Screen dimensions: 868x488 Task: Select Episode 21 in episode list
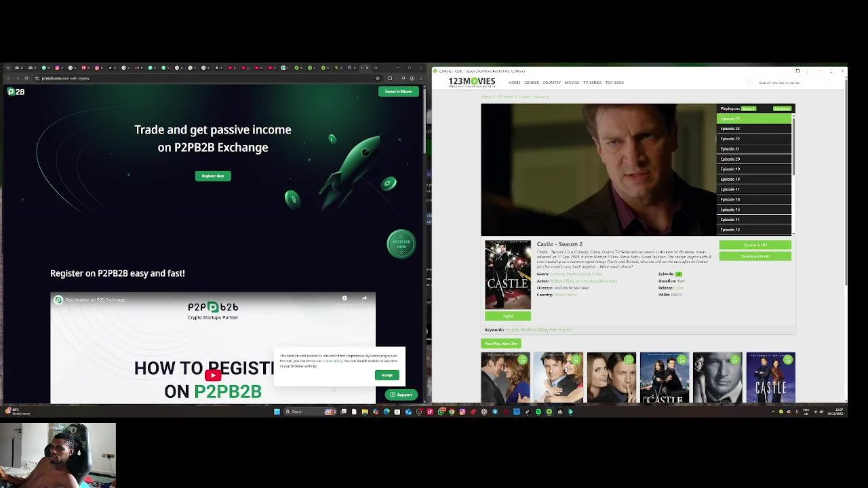(x=754, y=149)
